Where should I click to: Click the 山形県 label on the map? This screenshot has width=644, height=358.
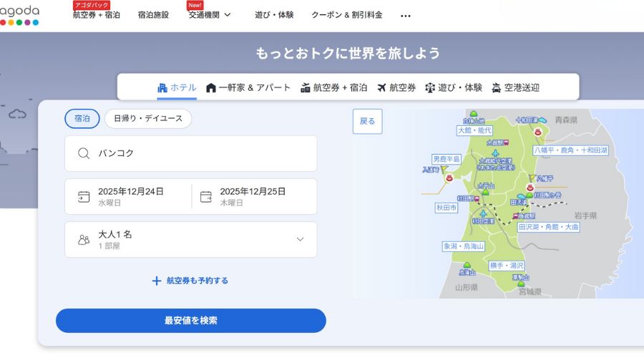(x=467, y=287)
